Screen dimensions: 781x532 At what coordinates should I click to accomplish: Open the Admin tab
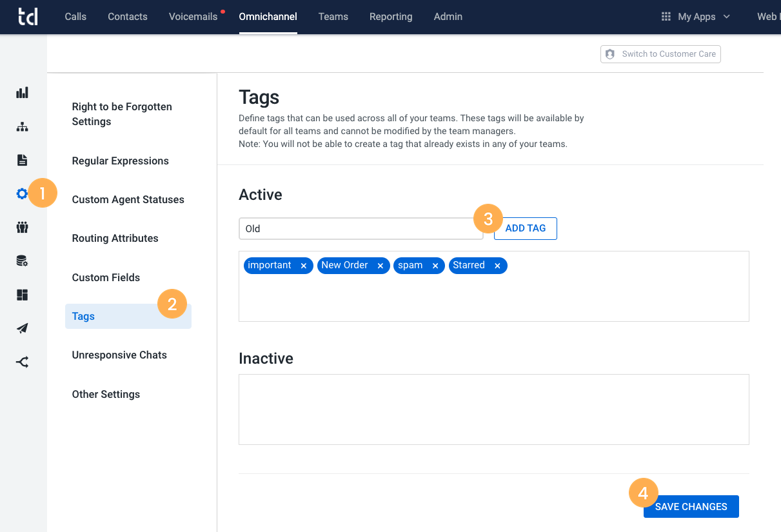coord(448,17)
